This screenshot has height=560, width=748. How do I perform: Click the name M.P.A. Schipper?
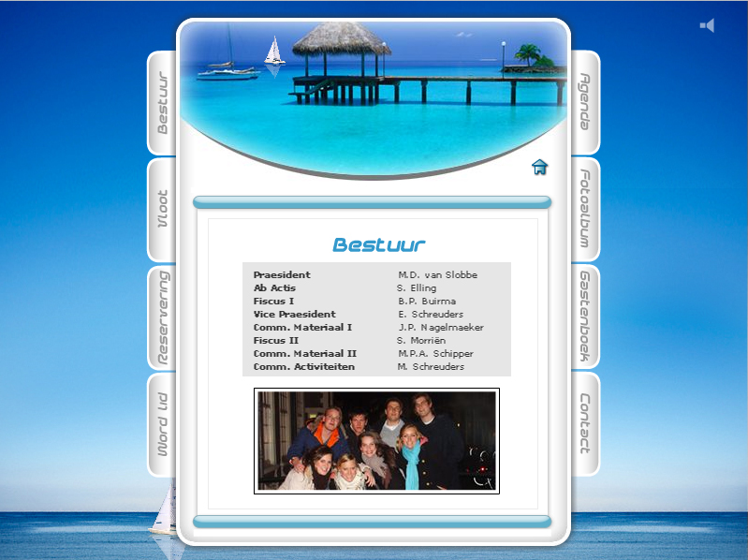(x=435, y=354)
